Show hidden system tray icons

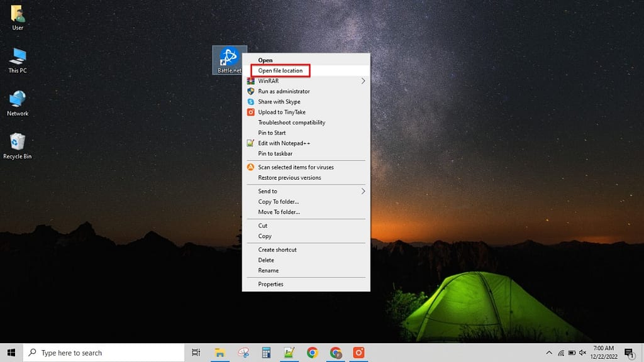click(549, 353)
